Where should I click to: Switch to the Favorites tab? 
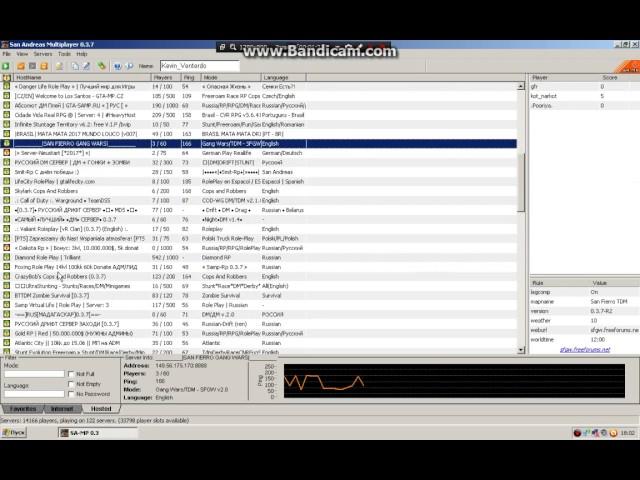click(23, 409)
